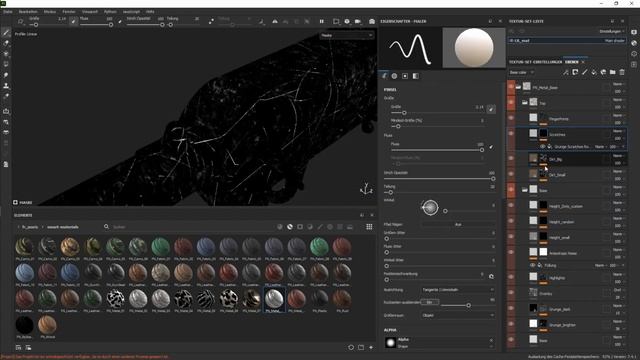Hide the Dirt_Small layer
The height and width of the screenshot is (360, 640).
click(511, 174)
